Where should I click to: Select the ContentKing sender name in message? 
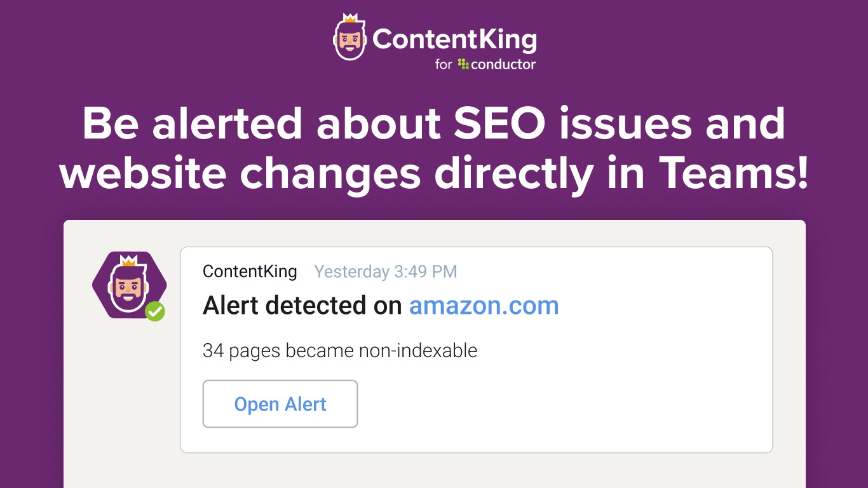250,272
